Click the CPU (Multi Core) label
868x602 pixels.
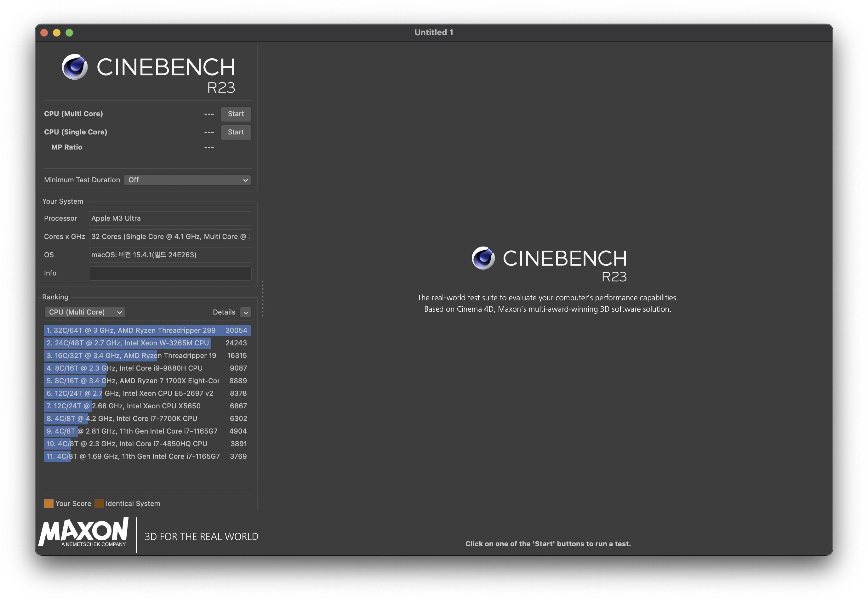(74, 114)
